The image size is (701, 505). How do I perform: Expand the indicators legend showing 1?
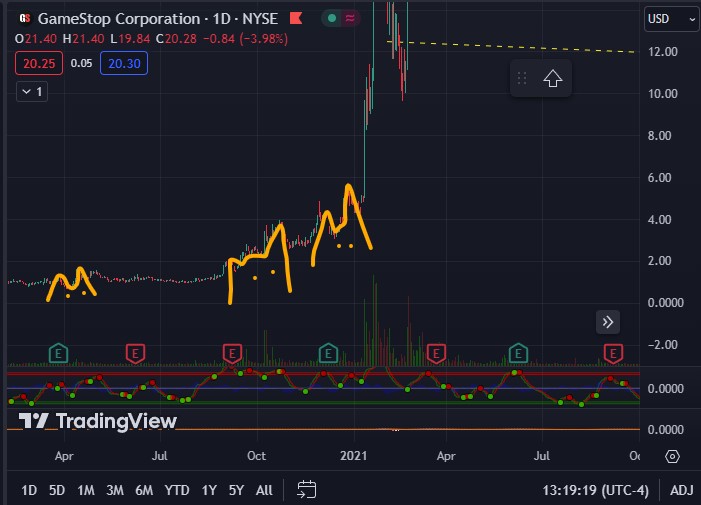pyautogui.click(x=32, y=91)
